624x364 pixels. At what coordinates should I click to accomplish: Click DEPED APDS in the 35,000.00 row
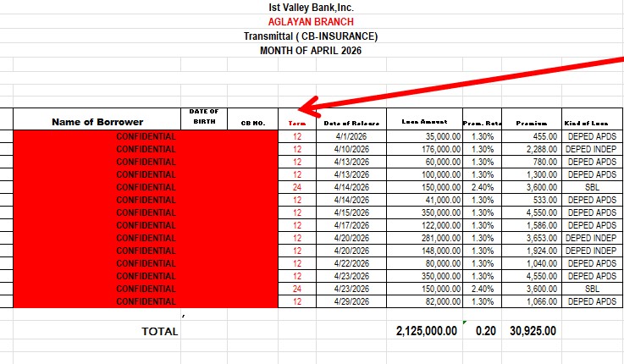click(592, 136)
